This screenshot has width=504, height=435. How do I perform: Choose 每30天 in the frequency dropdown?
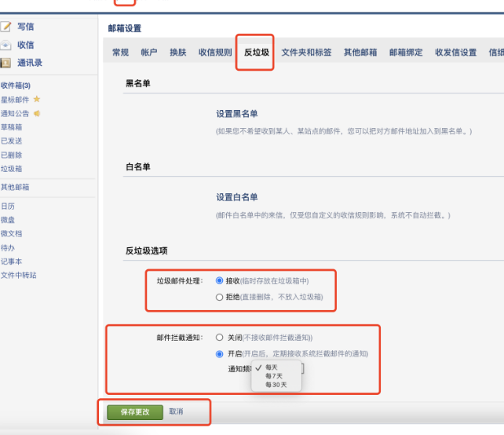coord(276,385)
